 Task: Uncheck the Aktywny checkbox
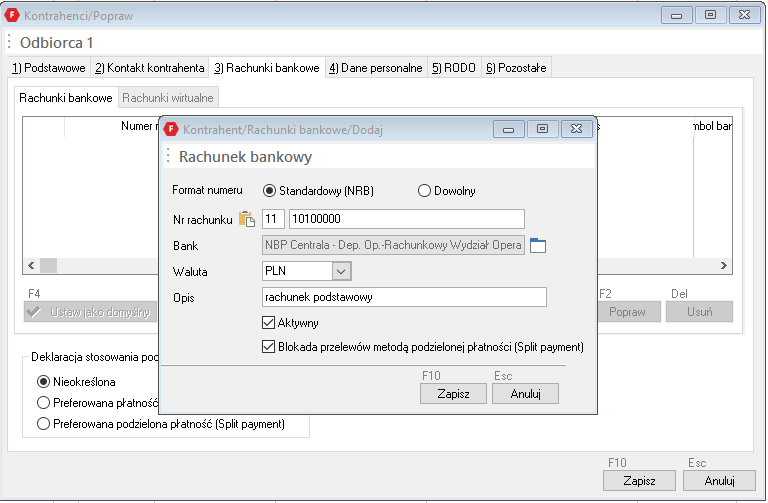point(268,323)
